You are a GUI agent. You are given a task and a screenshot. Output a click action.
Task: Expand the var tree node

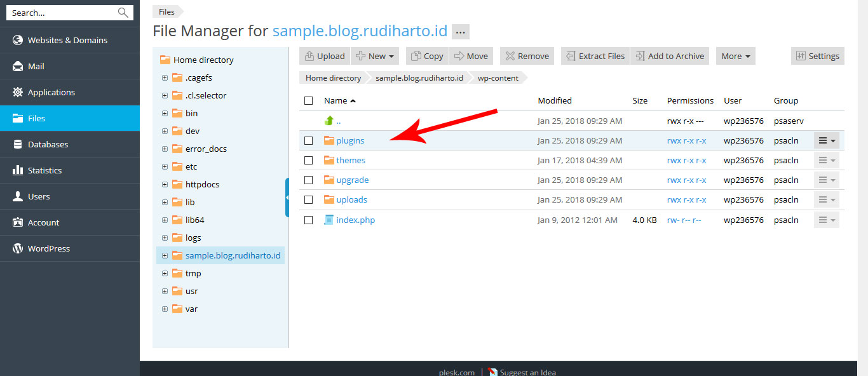165,309
